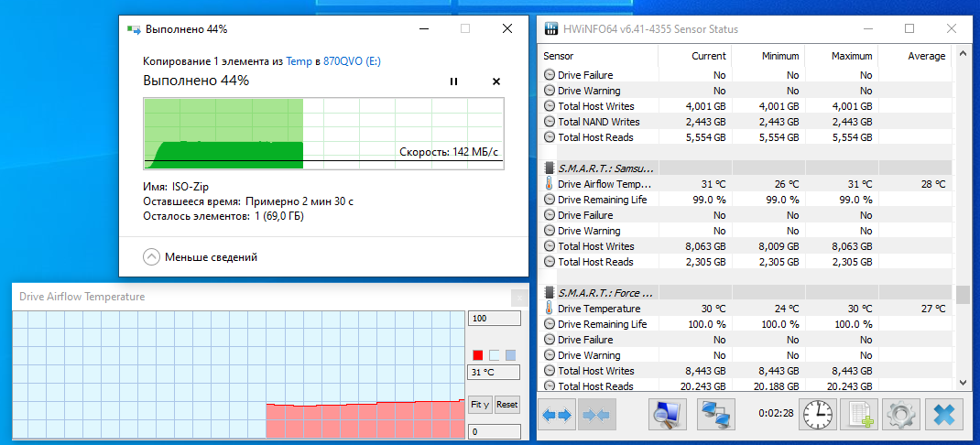Open the 870QVO (E:) destination link
The height and width of the screenshot is (445, 980).
pyautogui.click(x=352, y=61)
